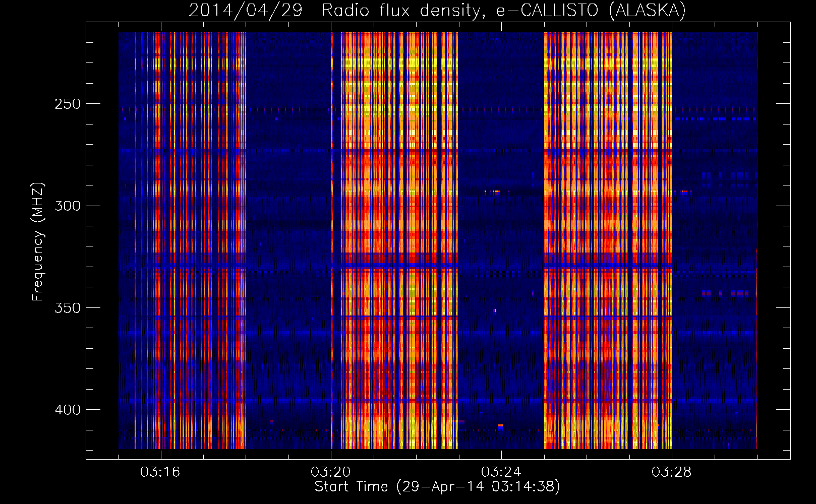Screen dimensions: 816x504
Task: Select the Start Time axis label
Action: coord(437,487)
